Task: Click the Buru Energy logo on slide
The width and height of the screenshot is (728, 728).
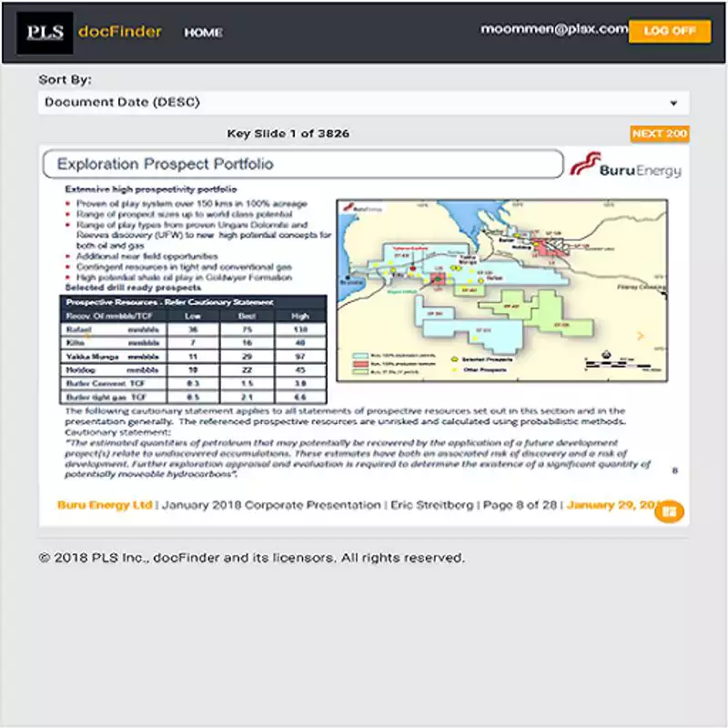Action: coord(625,166)
